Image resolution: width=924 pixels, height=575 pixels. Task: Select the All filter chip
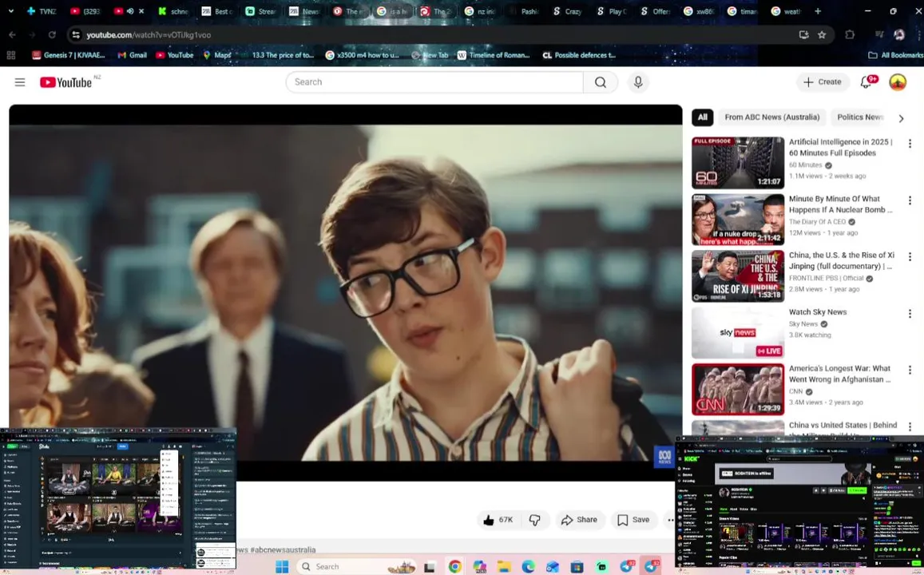click(703, 117)
